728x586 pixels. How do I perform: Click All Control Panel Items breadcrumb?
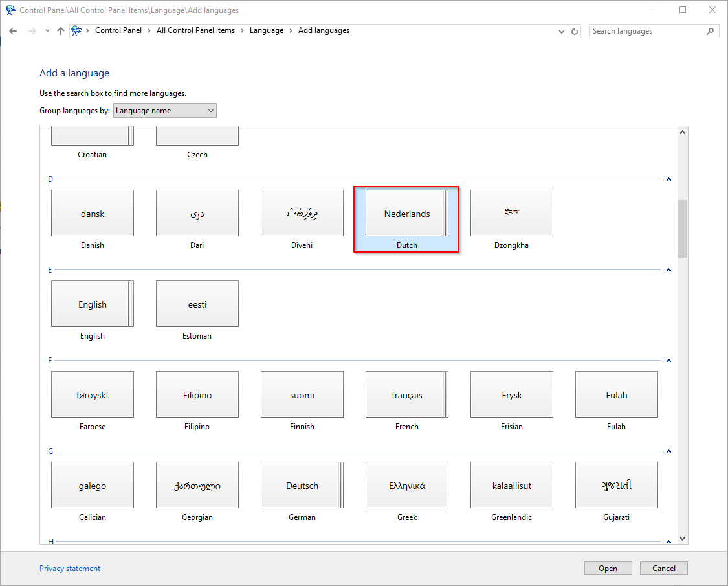pos(195,30)
